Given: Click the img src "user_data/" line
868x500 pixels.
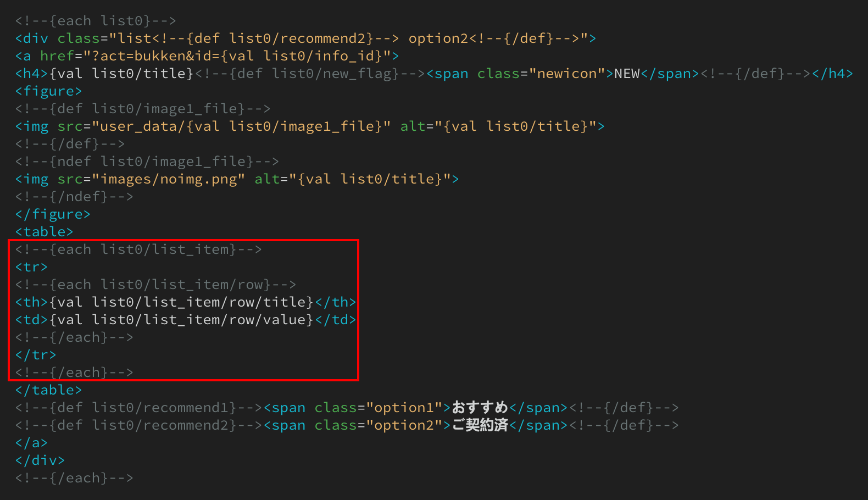Looking at the screenshot, I should pos(309,126).
